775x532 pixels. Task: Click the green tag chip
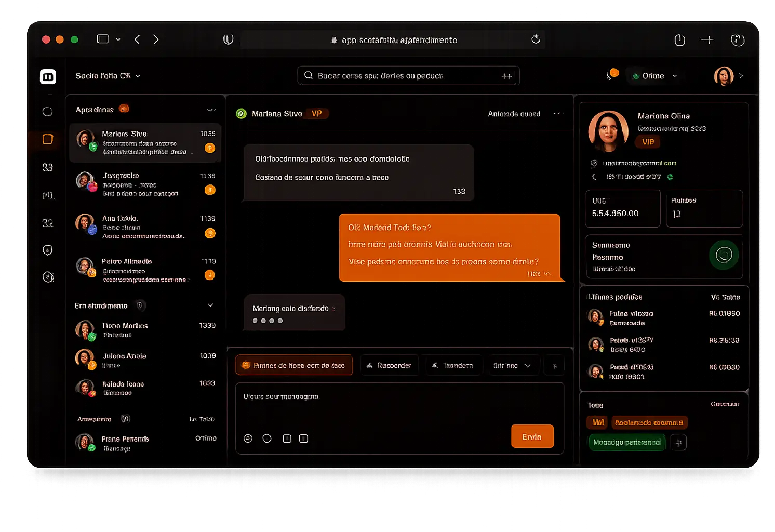pyautogui.click(x=627, y=442)
